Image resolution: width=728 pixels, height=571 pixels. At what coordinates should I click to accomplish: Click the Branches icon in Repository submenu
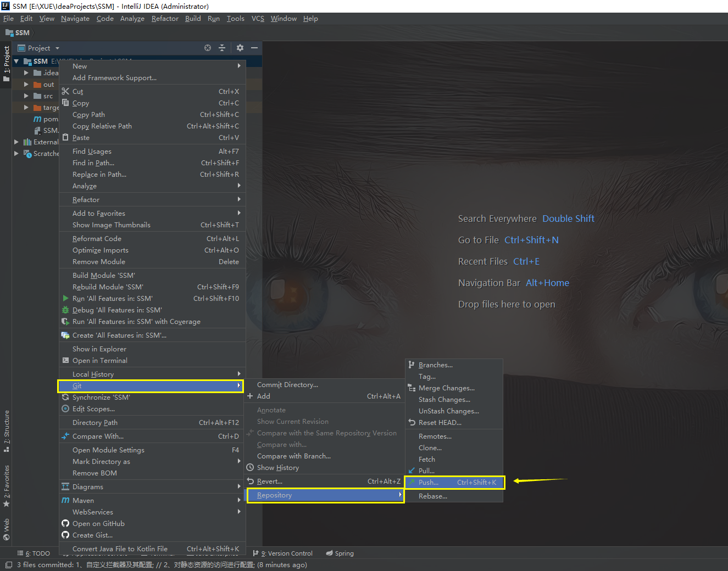tap(412, 365)
